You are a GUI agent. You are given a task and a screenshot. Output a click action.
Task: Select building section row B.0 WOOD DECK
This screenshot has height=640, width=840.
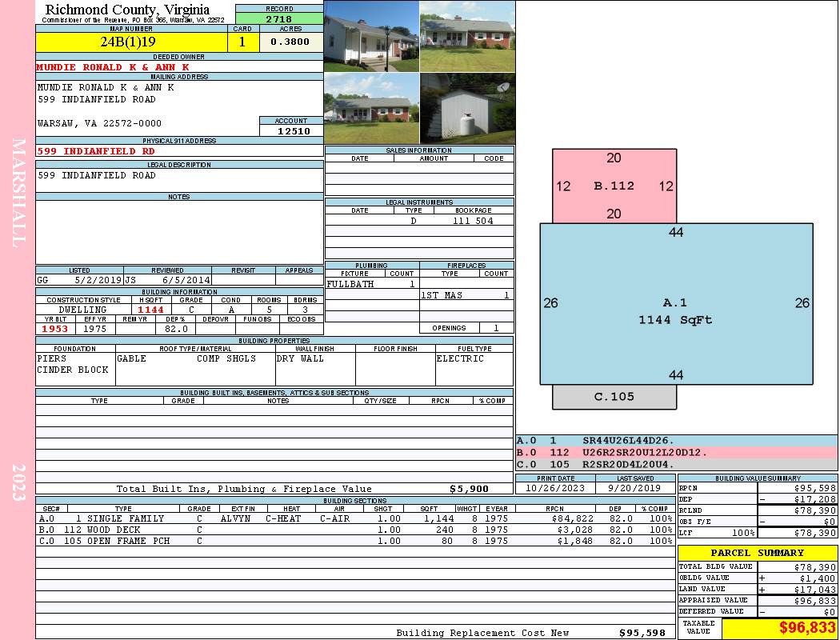(356, 530)
